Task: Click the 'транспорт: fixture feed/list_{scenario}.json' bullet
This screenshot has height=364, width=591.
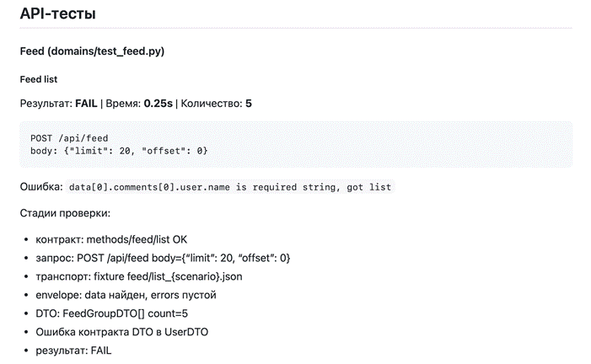Action: click(x=139, y=276)
